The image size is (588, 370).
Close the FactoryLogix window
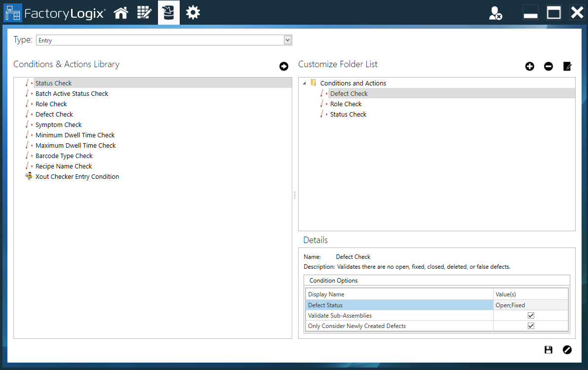click(577, 12)
